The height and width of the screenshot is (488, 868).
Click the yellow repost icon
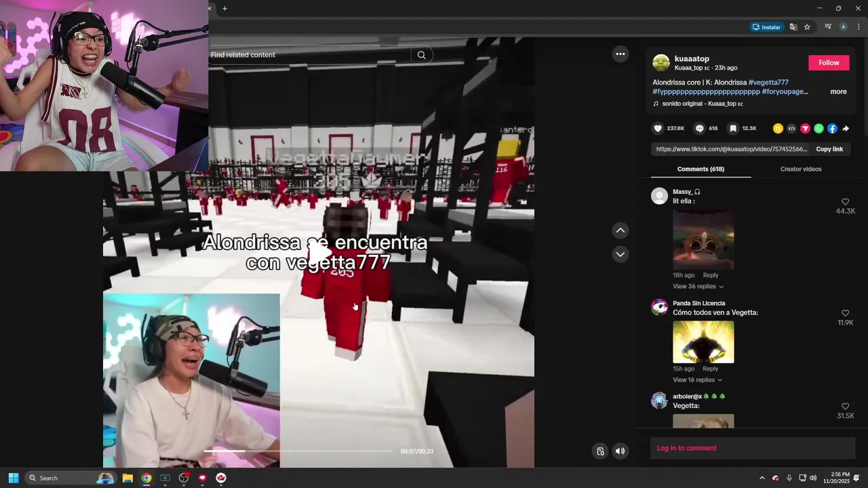point(778,128)
